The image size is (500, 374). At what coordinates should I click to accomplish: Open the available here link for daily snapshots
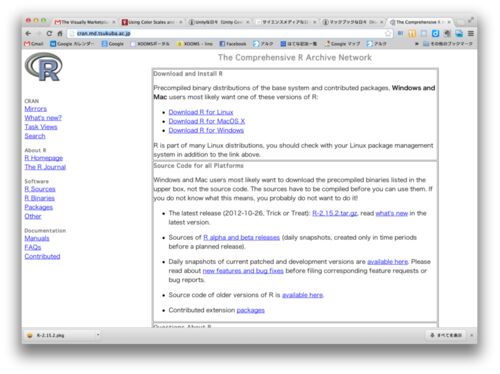tap(387, 262)
